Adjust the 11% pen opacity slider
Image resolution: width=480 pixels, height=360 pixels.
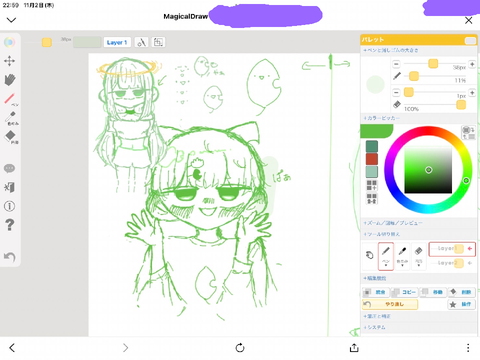pos(414,76)
